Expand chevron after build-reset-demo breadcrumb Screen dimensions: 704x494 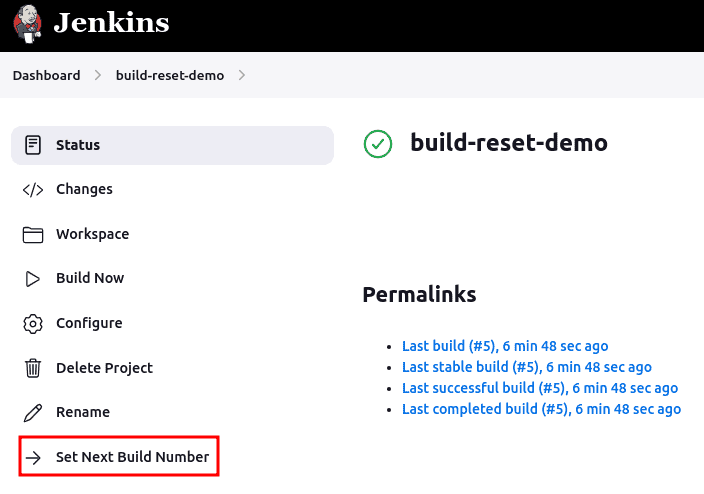[242, 75]
